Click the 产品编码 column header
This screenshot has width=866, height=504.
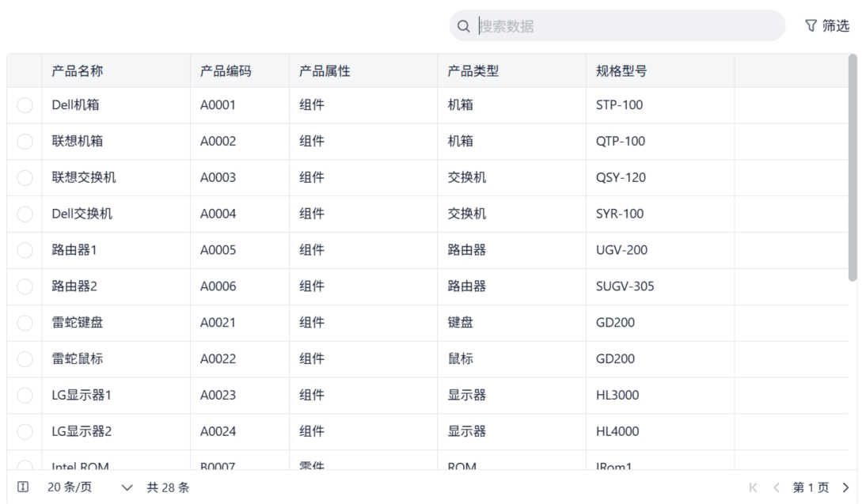tap(226, 71)
